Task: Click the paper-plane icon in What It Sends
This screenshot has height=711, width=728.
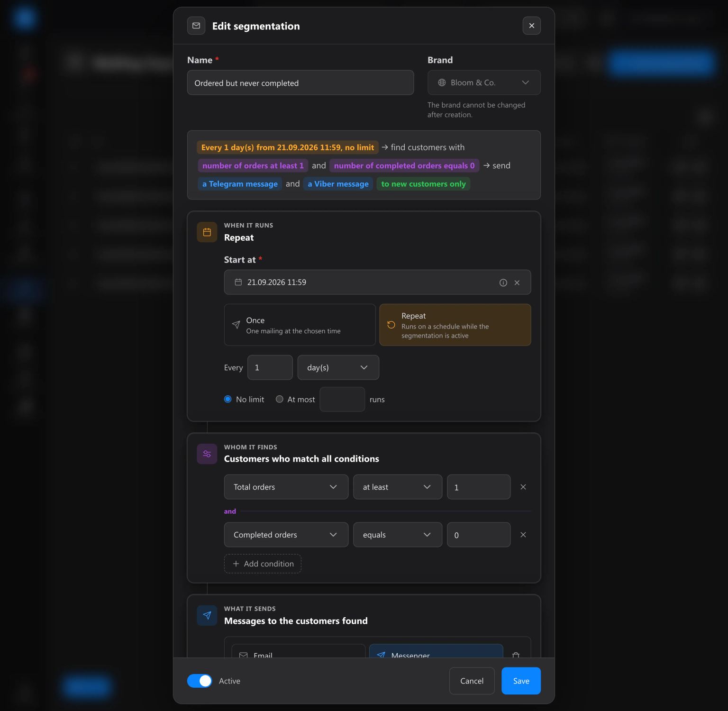Action: pos(207,615)
